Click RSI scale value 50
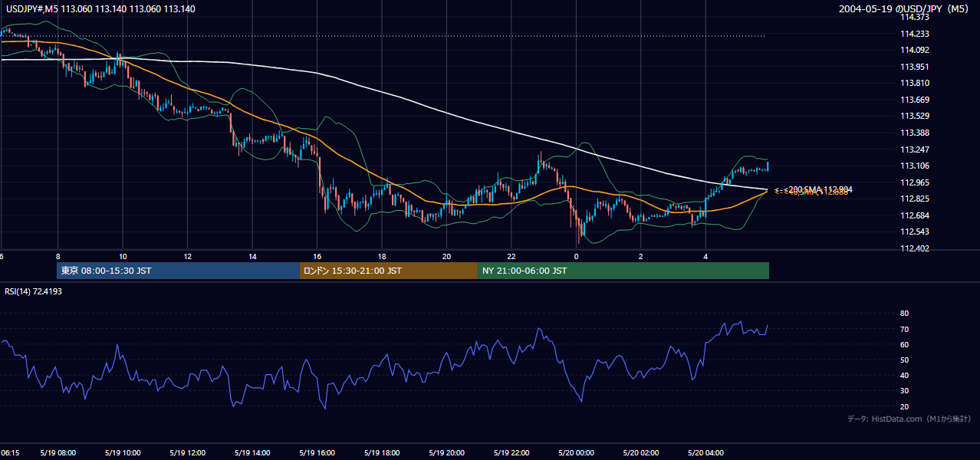Screen dimensions: 980x460 (x=904, y=360)
